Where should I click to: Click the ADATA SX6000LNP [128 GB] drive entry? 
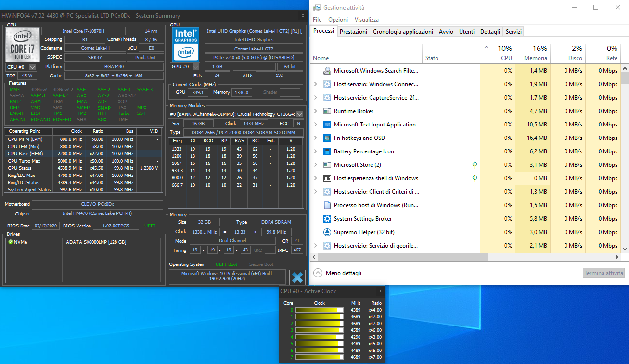coord(96,242)
